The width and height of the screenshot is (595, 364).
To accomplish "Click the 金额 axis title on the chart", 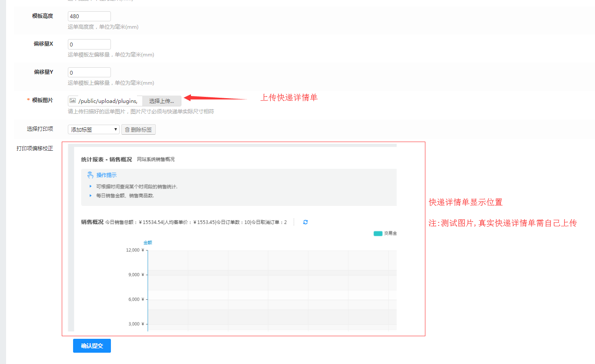I will pyautogui.click(x=148, y=242).
